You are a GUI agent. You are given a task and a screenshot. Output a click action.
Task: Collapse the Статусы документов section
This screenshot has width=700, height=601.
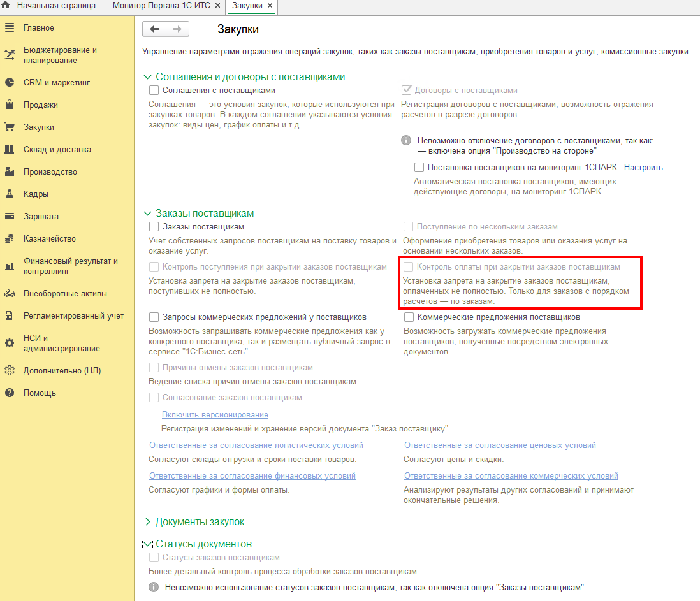[148, 544]
